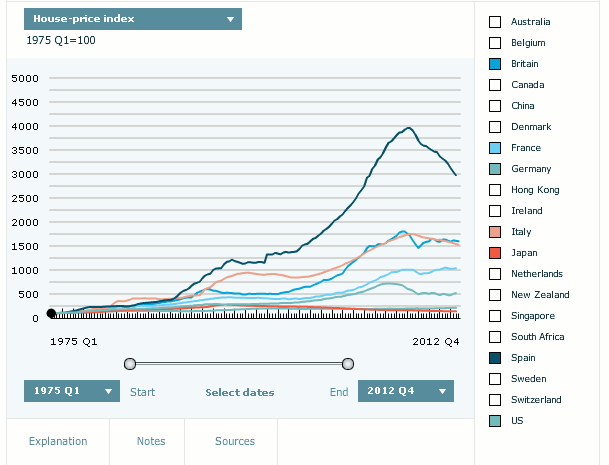The image size is (609, 465).
Task: Enable the Australia checkbox
Action: [494, 22]
